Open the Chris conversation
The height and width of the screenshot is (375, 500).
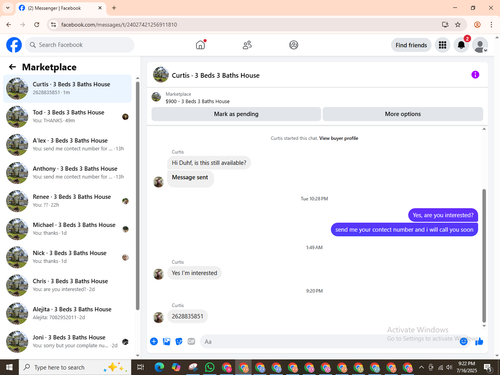[x=67, y=285]
